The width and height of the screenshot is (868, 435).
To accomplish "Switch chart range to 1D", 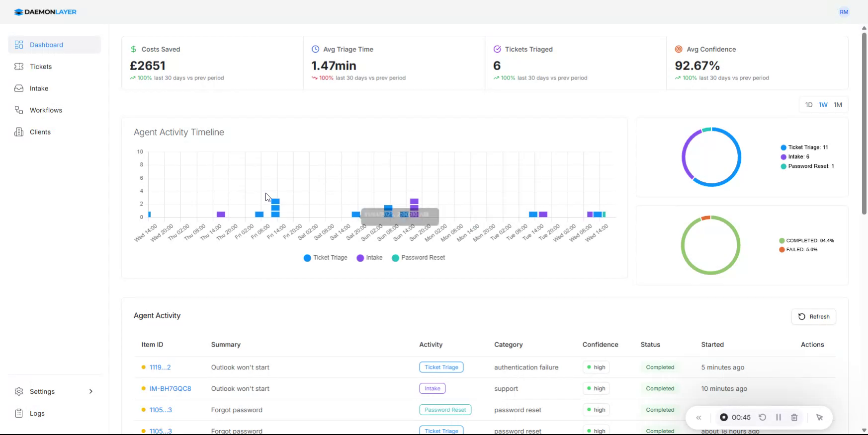I will tap(809, 105).
